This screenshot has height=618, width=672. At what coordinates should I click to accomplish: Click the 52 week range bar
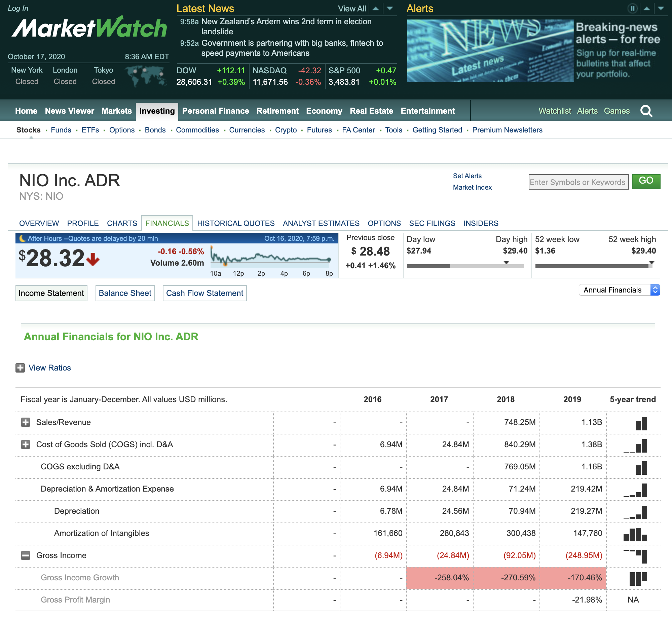pyautogui.click(x=594, y=266)
